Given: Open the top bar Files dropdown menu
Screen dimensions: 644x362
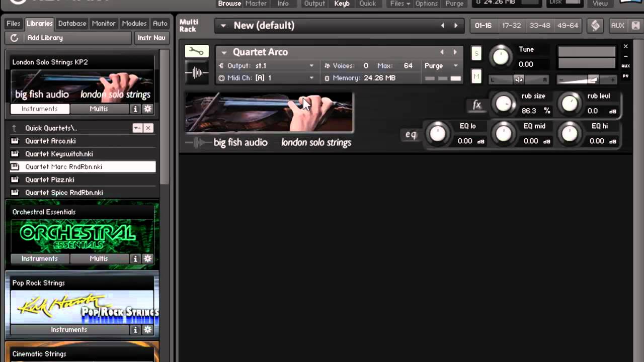Looking at the screenshot, I should 400,4.
